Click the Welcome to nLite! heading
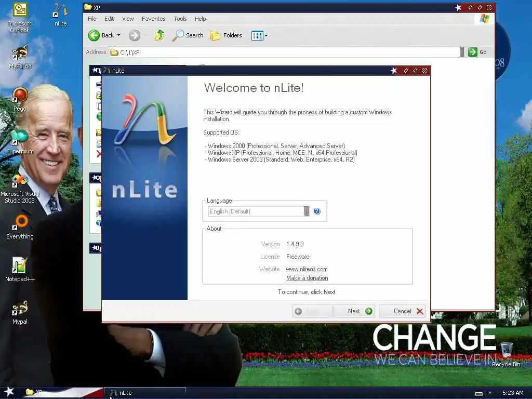Screen dimensions: 532x399 [254, 88]
